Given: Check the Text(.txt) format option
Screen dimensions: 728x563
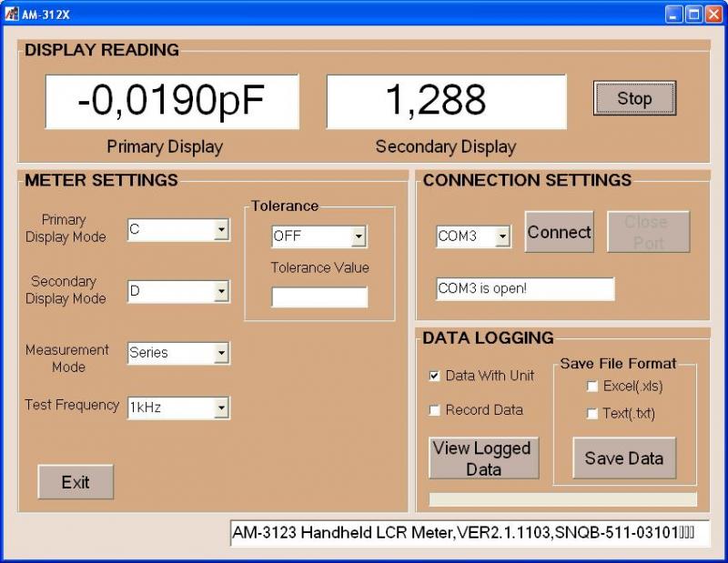Looking at the screenshot, I should tap(592, 414).
